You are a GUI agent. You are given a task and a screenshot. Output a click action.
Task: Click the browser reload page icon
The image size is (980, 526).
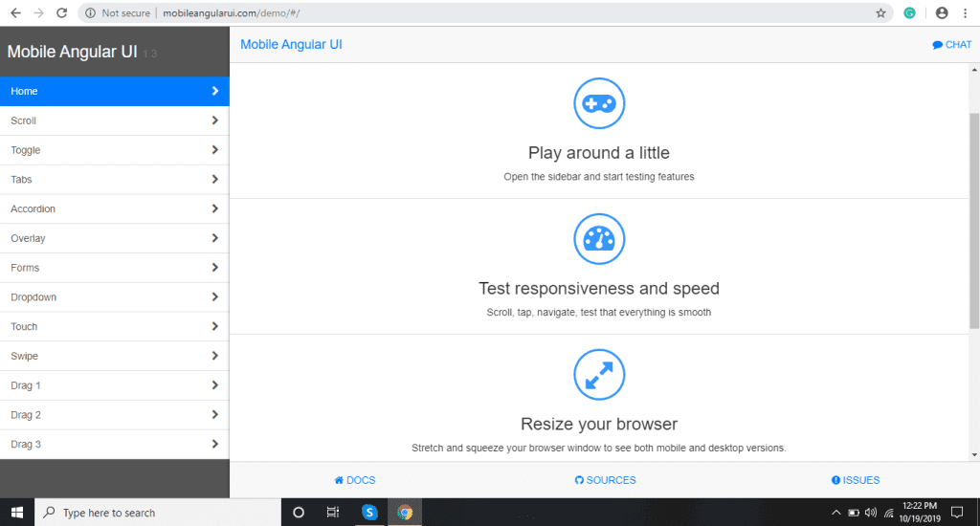pos(61,13)
